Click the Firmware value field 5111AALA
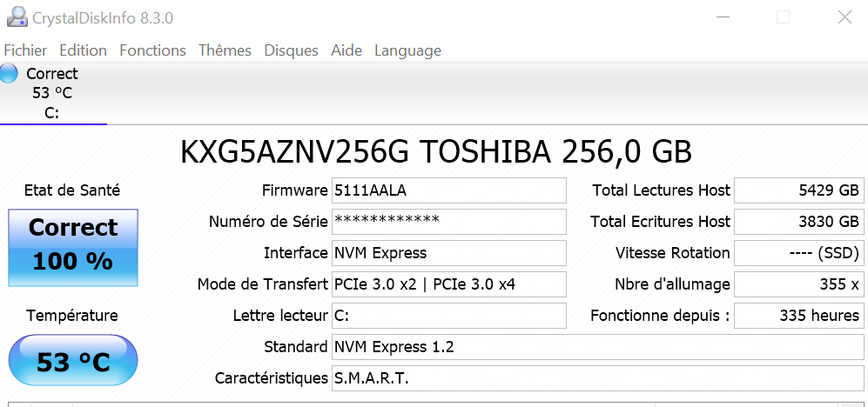Viewport: 868px width, 407px height. [449, 190]
